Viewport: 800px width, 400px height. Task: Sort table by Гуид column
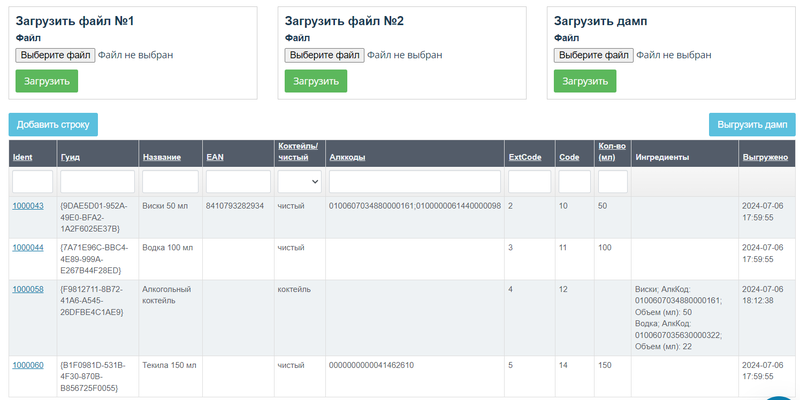[x=70, y=157]
